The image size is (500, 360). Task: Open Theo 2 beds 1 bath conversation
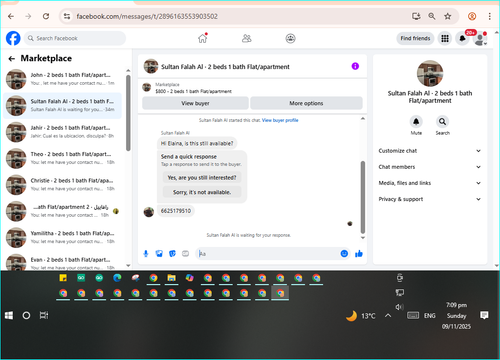[62, 158]
